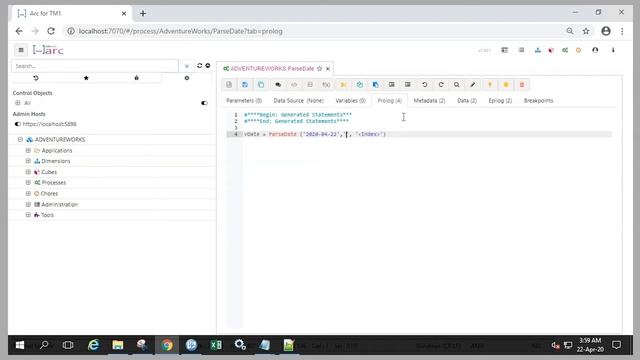Switch to the Variables (0) tab
Image resolution: width=640 pixels, height=360 pixels.
350,100
